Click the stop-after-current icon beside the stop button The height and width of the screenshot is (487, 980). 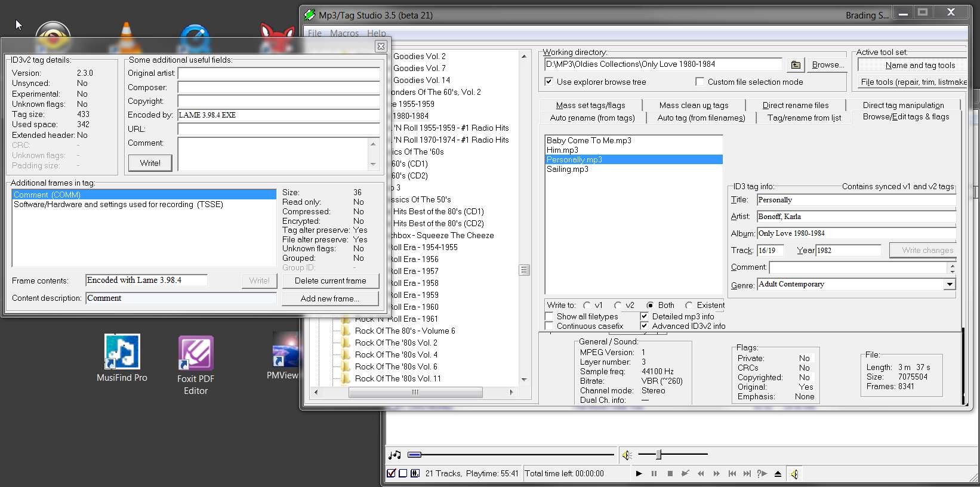tap(685, 473)
